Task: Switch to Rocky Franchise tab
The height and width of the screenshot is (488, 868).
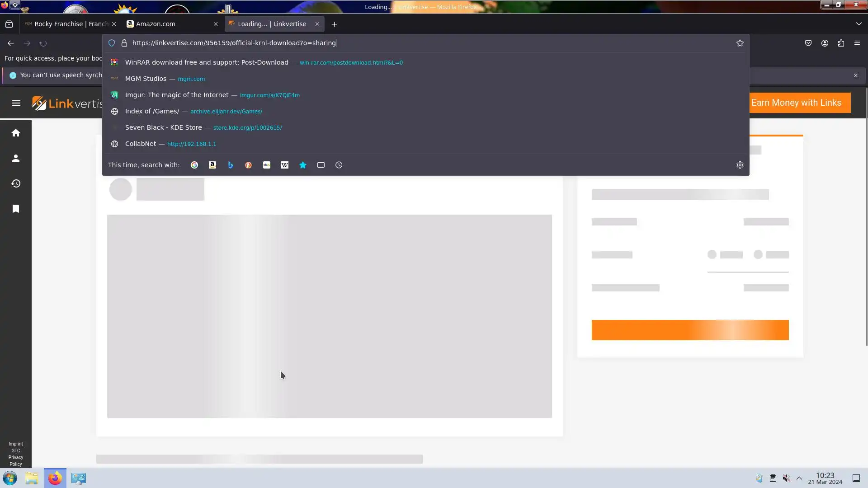Action: coord(68,24)
